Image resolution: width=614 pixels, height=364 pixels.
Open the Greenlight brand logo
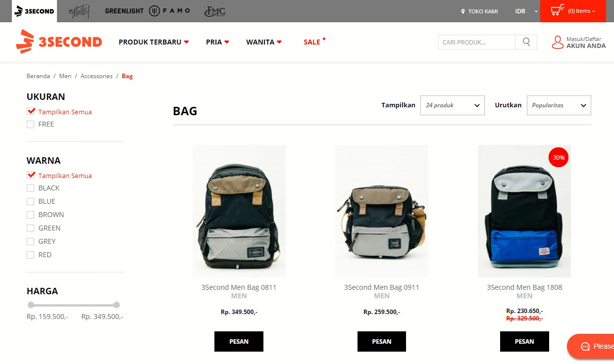[124, 11]
